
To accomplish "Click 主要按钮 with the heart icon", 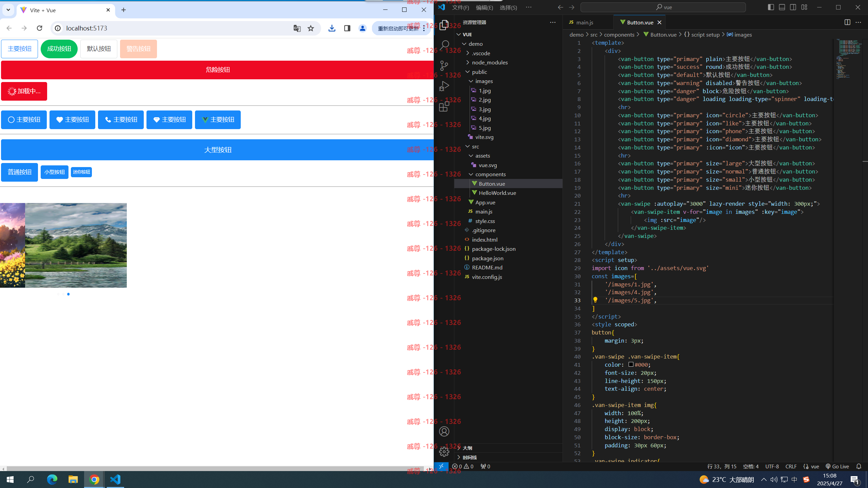I will [72, 120].
